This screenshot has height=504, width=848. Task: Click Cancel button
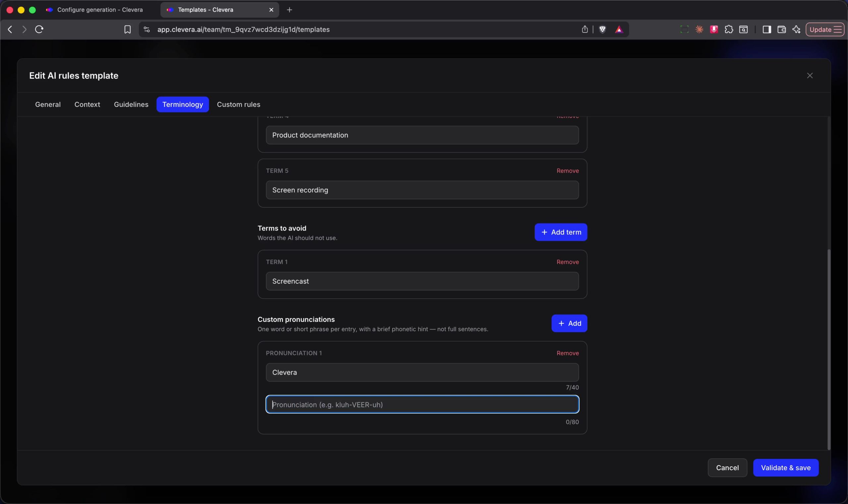tap(727, 468)
